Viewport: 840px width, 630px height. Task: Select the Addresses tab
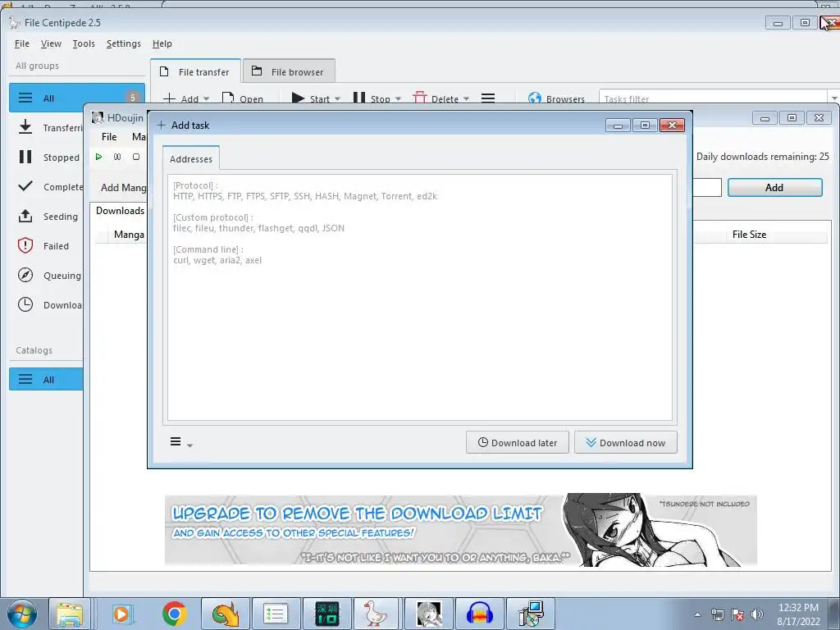point(190,159)
